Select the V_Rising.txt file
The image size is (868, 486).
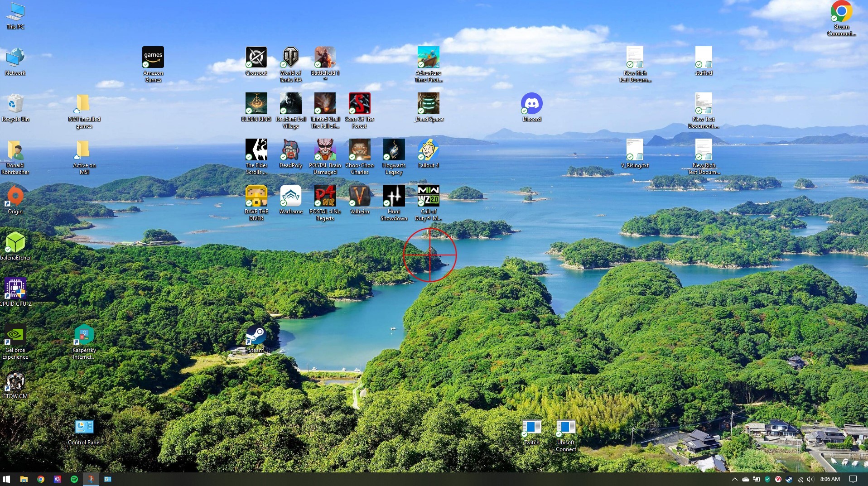(x=635, y=150)
